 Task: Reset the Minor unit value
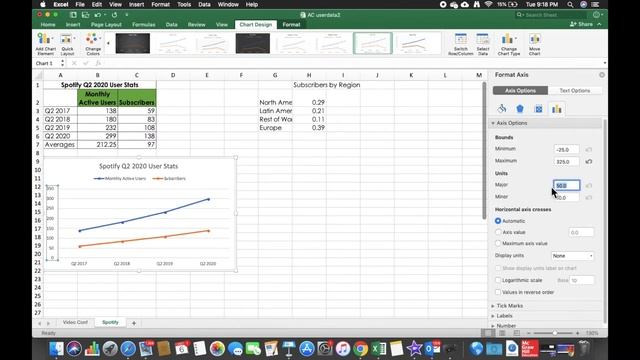589,198
